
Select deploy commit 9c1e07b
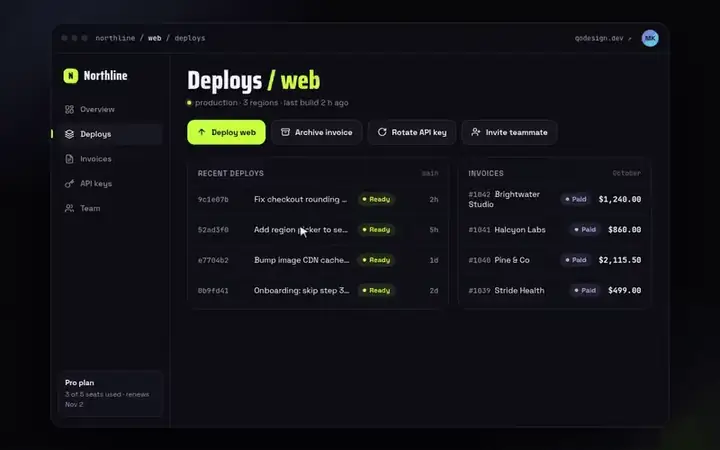coord(213,199)
